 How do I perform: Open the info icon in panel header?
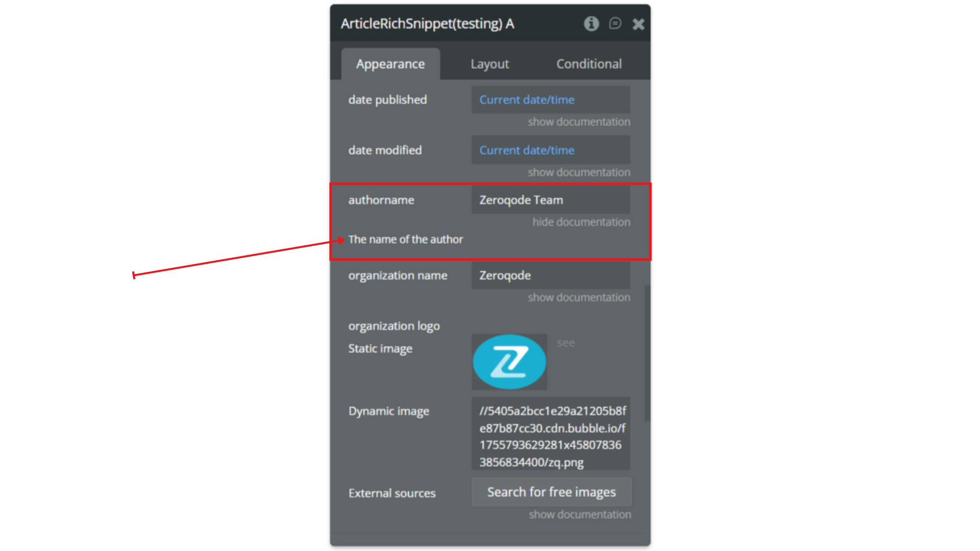coord(591,23)
